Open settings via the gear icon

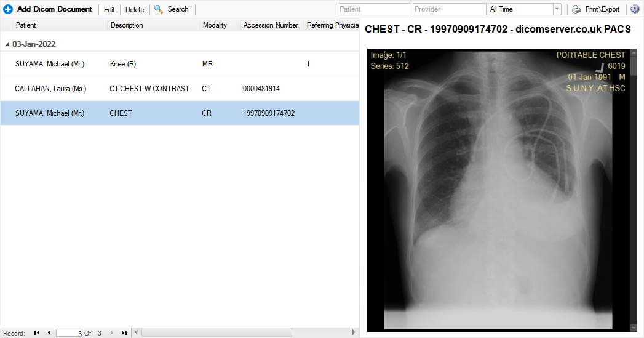point(635,9)
